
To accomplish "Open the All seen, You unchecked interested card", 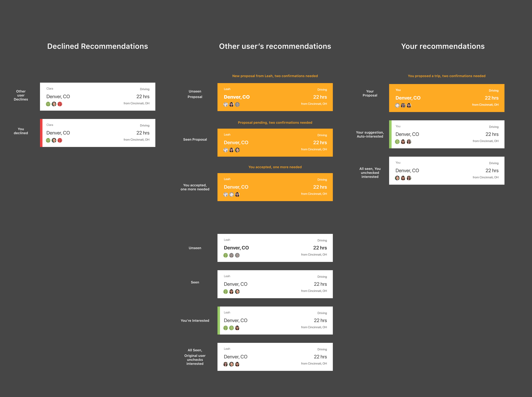I will (x=447, y=171).
